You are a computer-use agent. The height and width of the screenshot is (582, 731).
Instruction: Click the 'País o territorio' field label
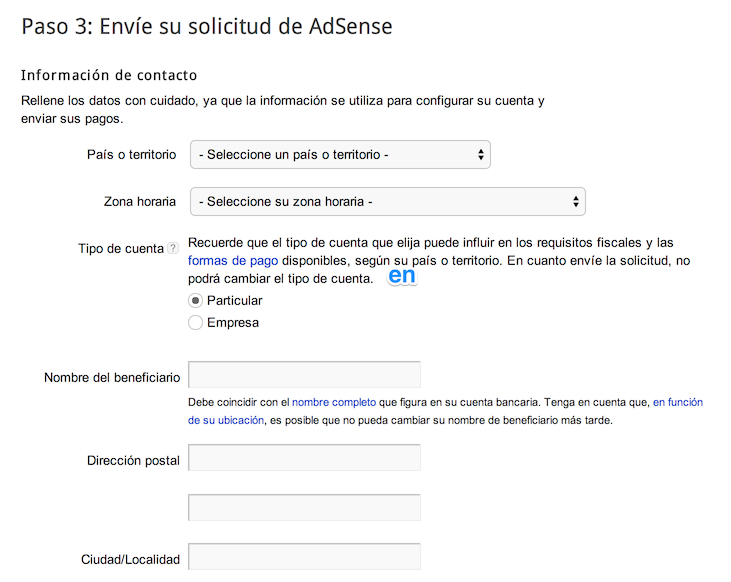point(132,155)
